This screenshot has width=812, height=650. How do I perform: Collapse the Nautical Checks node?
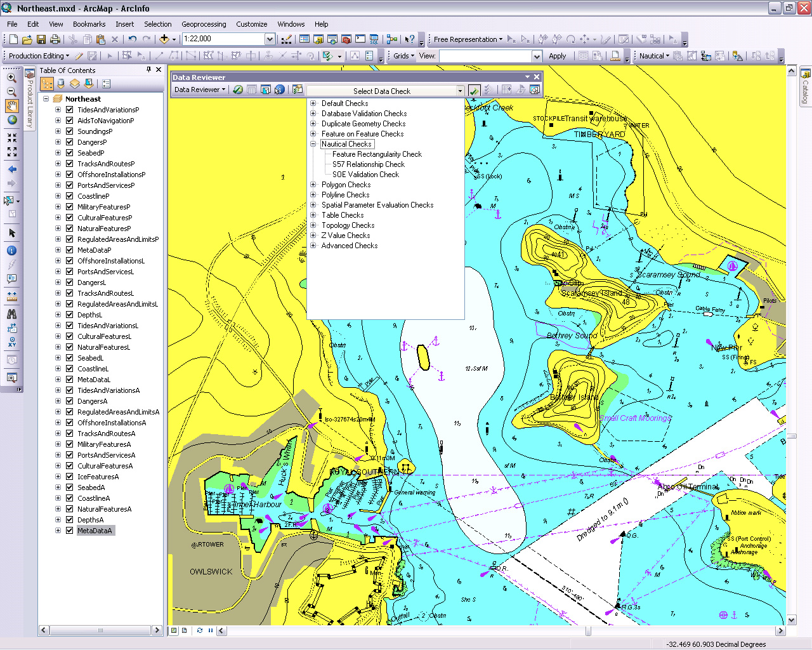click(x=313, y=144)
